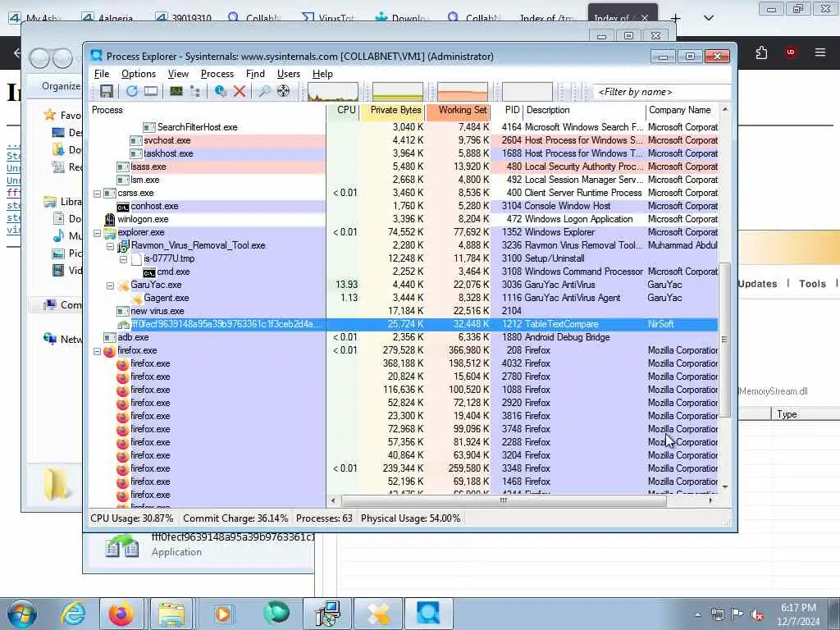This screenshot has width=840, height=630.
Task: Click the firefox.exe row with PID 4032
Action: click(x=404, y=363)
